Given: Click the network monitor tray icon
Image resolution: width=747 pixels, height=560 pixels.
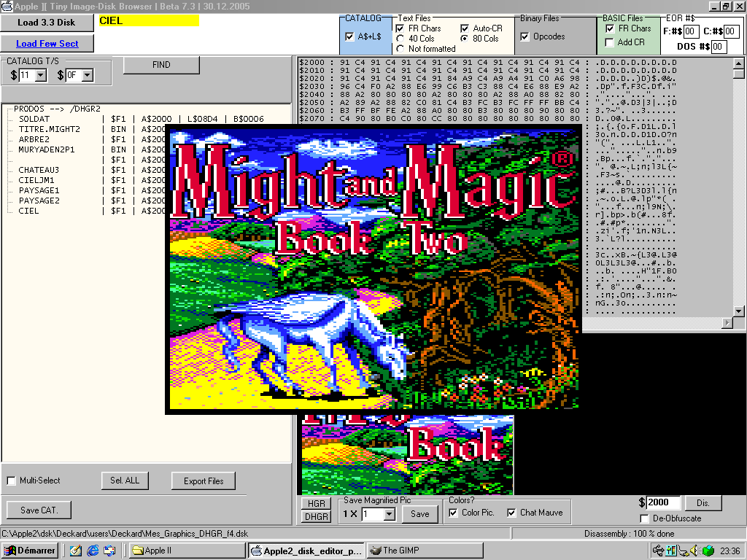Looking at the screenshot, I should (x=671, y=551).
